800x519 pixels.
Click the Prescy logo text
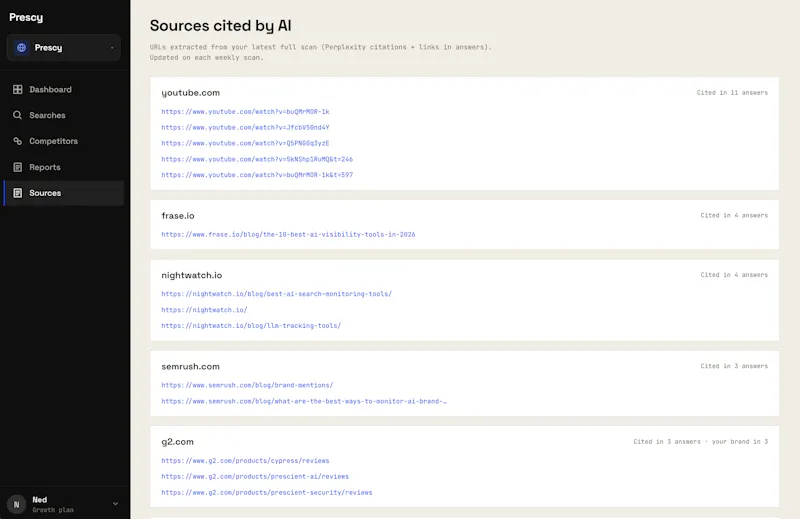26,17
